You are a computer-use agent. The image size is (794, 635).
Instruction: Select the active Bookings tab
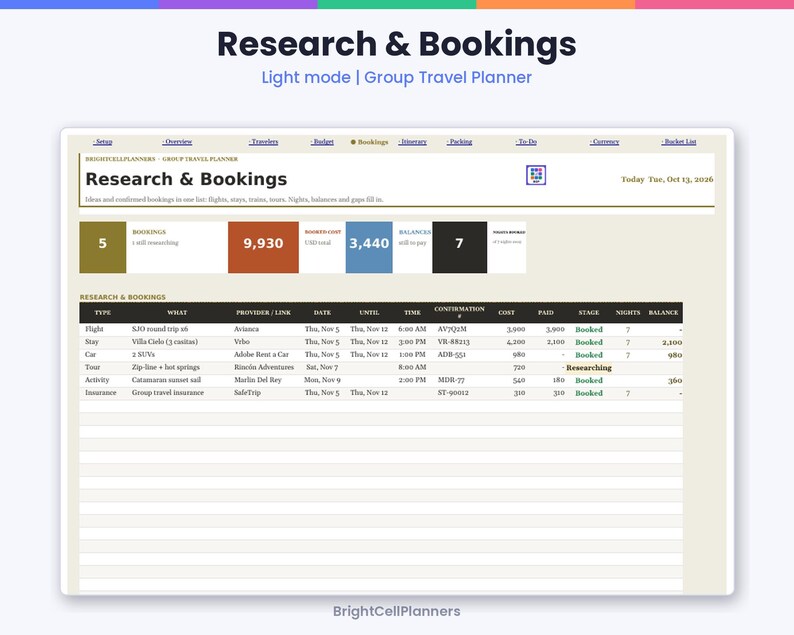click(x=370, y=142)
